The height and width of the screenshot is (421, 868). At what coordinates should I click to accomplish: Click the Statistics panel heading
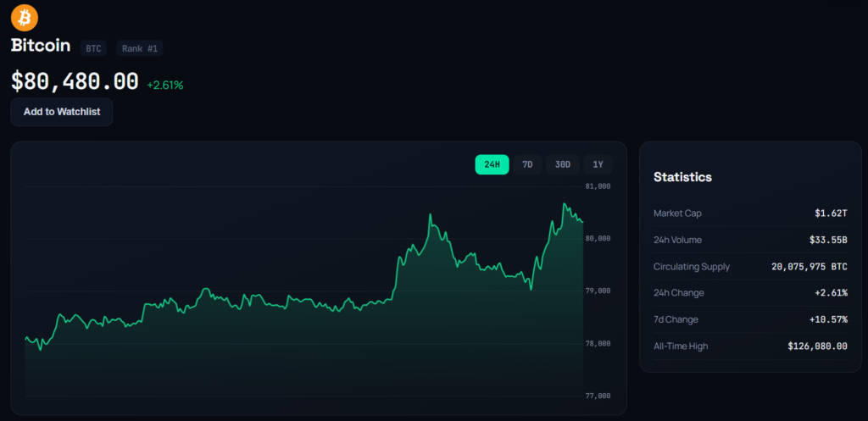point(682,177)
